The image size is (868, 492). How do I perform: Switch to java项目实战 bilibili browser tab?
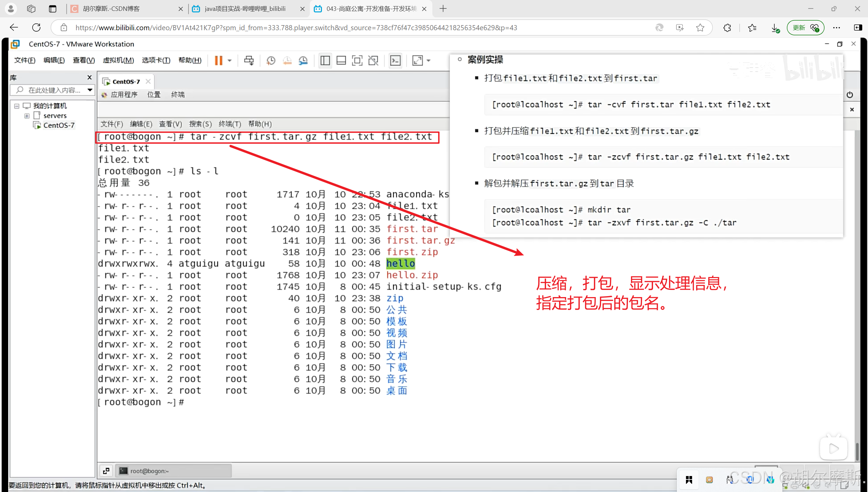point(245,8)
